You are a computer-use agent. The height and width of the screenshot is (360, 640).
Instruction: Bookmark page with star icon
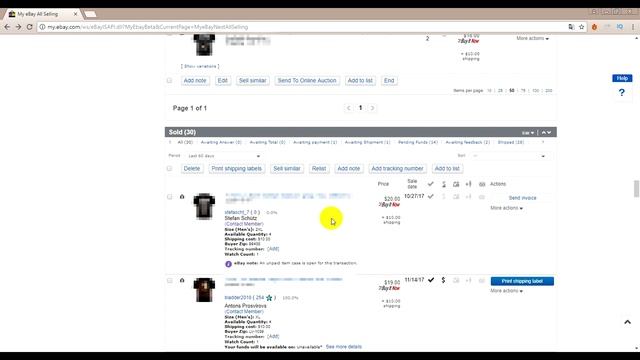(x=582, y=27)
